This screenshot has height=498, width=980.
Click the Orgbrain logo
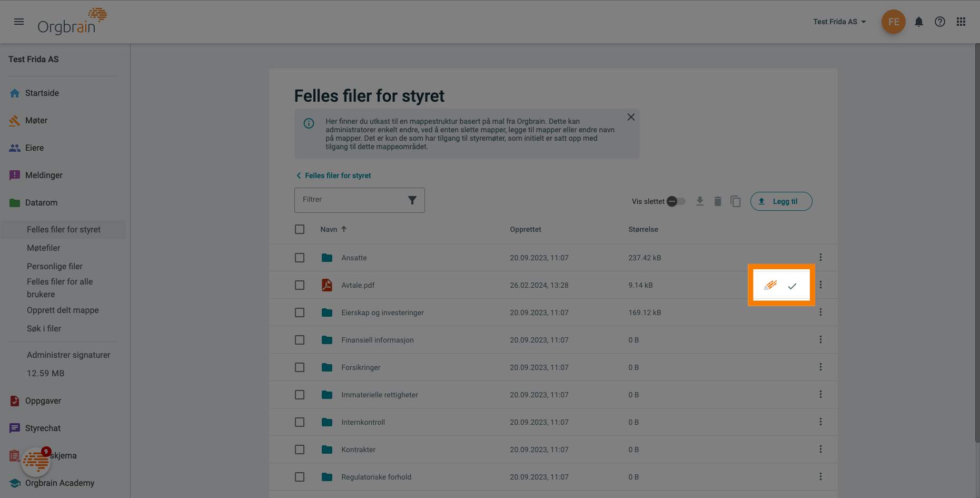(x=72, y=22)
